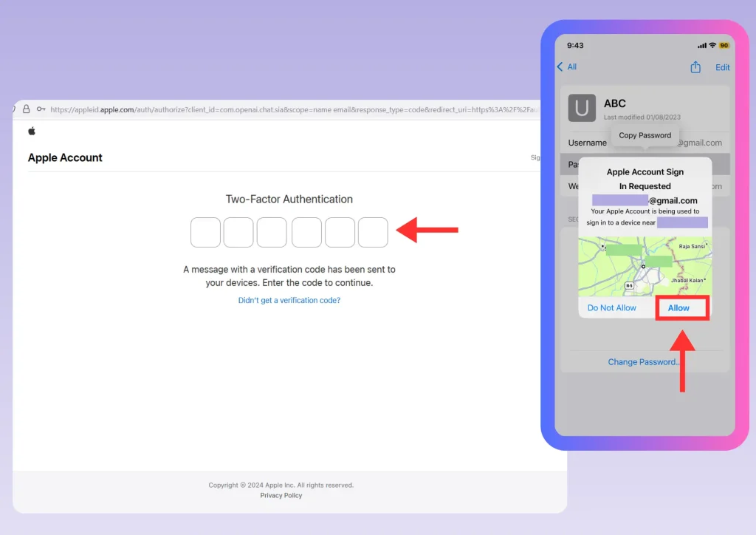Click "Didn't get a verification code?" link
Viewport: 756px width, 535px height.
pos(289,300)
